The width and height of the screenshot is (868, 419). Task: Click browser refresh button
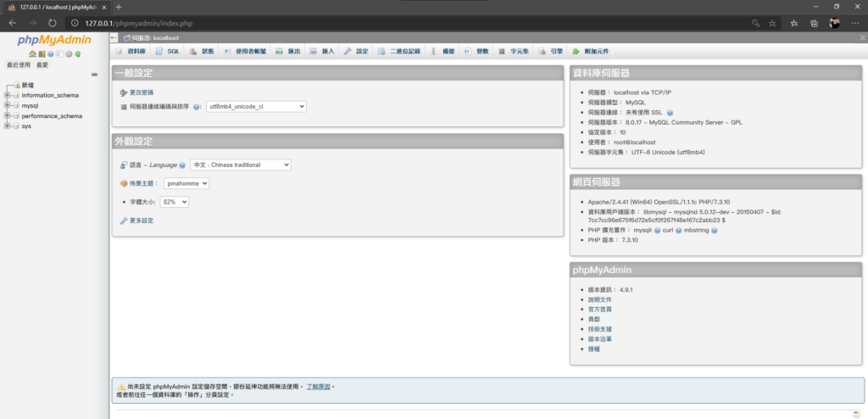51,23
